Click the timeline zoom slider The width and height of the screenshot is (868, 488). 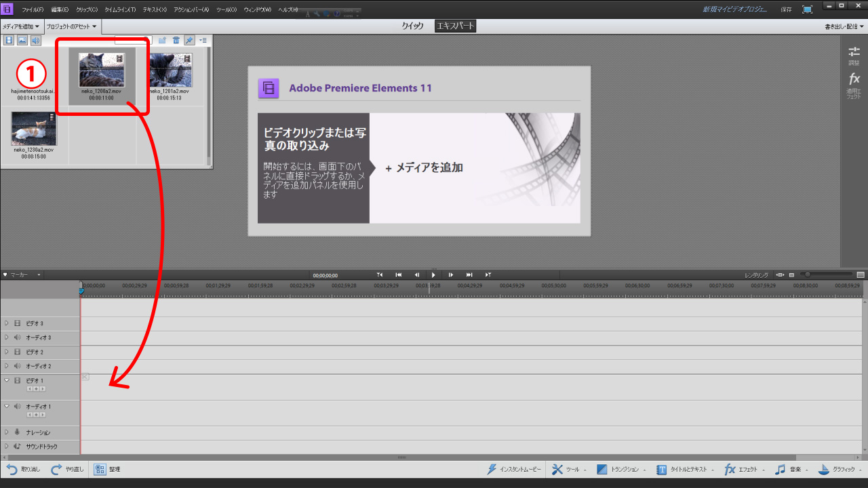click(807, 274)
